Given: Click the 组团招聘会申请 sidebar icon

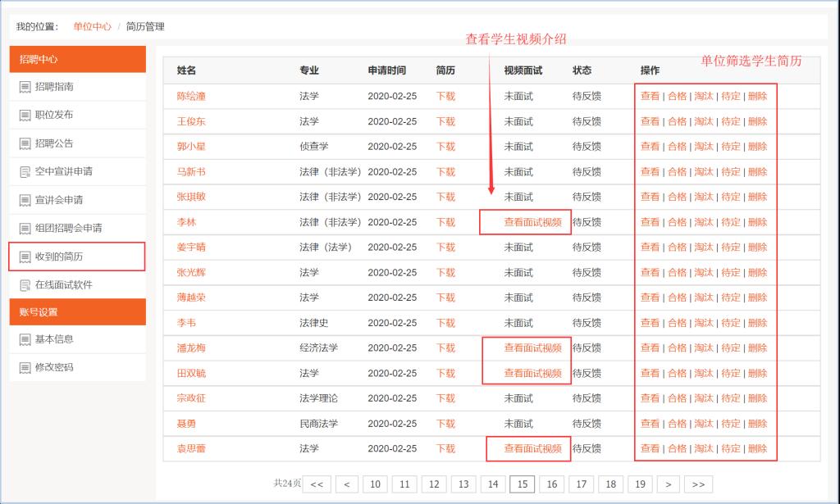Looking at the screenshot, I should click(25, 229).
